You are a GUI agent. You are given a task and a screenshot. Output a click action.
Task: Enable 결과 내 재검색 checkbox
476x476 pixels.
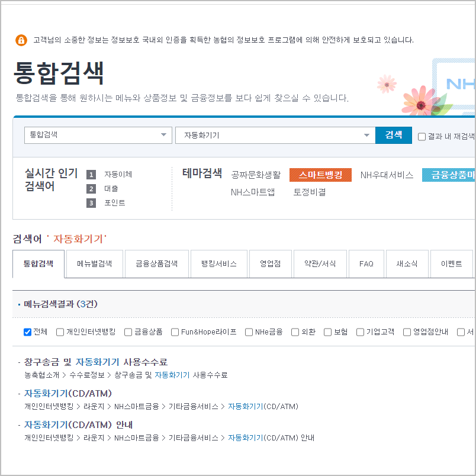pyautogui.click(x=422, y=137)
